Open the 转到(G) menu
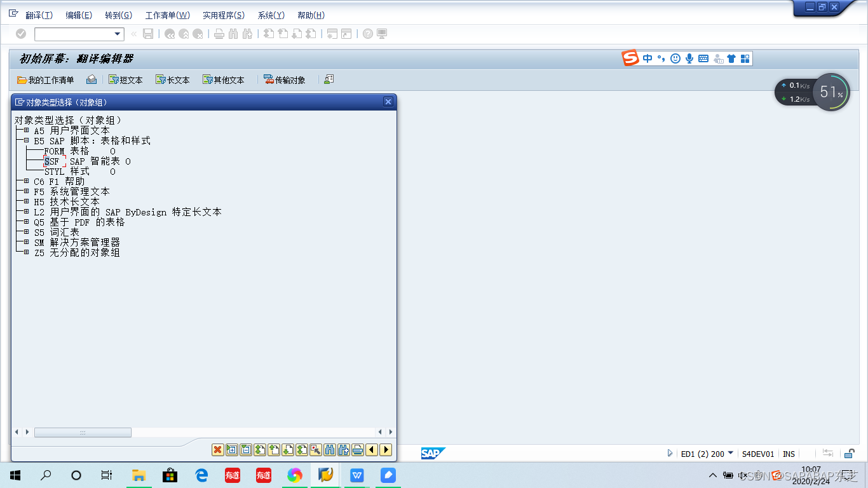 (x=118, y=15)
